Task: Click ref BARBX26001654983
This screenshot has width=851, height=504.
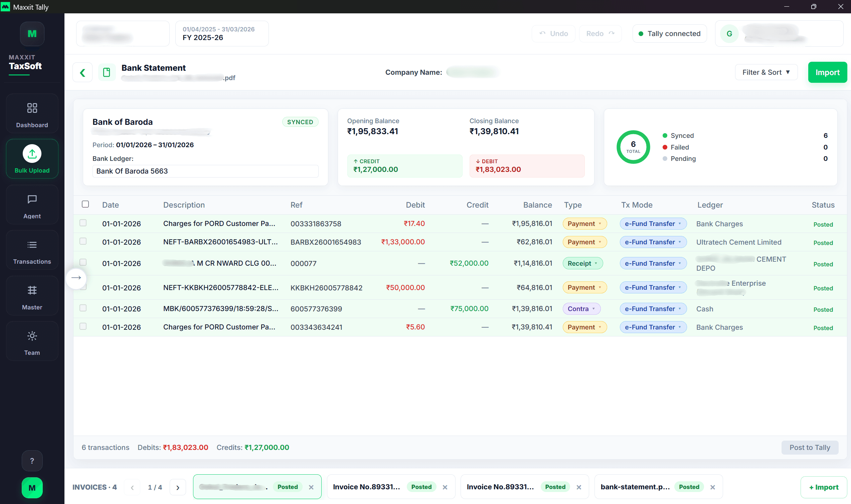Action: pyautogui.click(x=326, y=242)
